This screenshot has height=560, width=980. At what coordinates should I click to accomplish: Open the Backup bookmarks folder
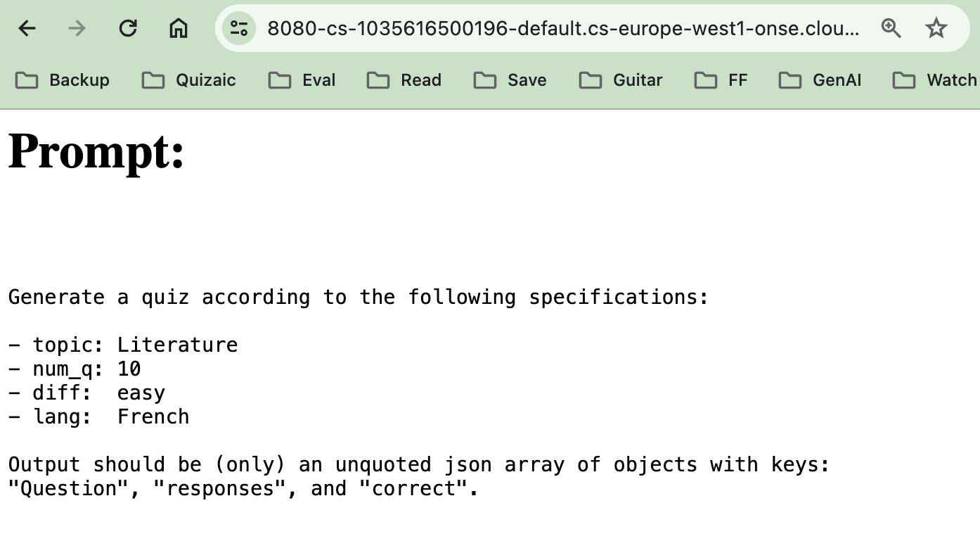click(x=63, y=80)
